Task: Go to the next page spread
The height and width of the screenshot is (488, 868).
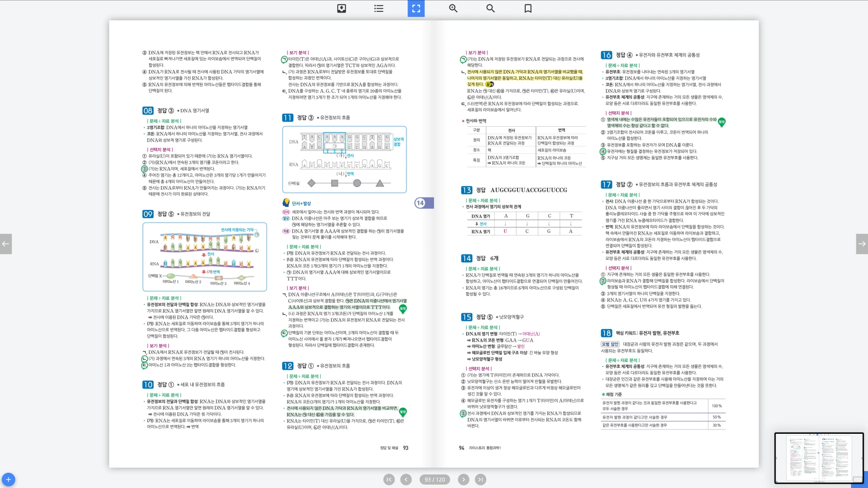Action: pos(862,244)
